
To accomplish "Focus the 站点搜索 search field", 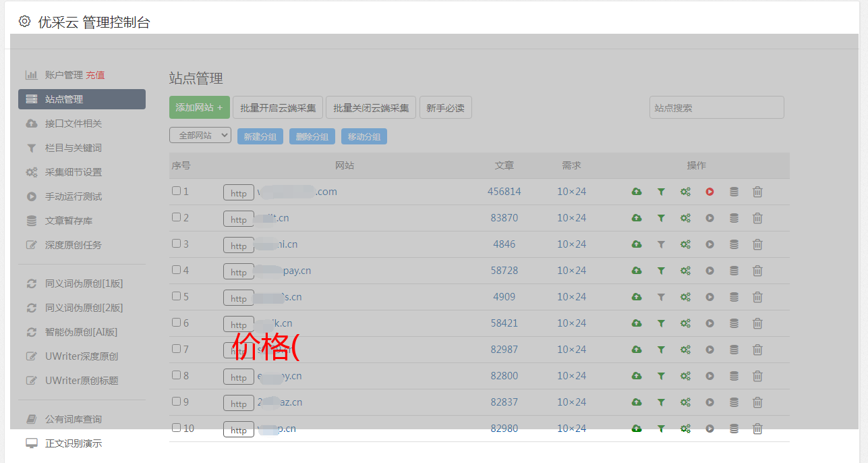I will tap(717, 107).
